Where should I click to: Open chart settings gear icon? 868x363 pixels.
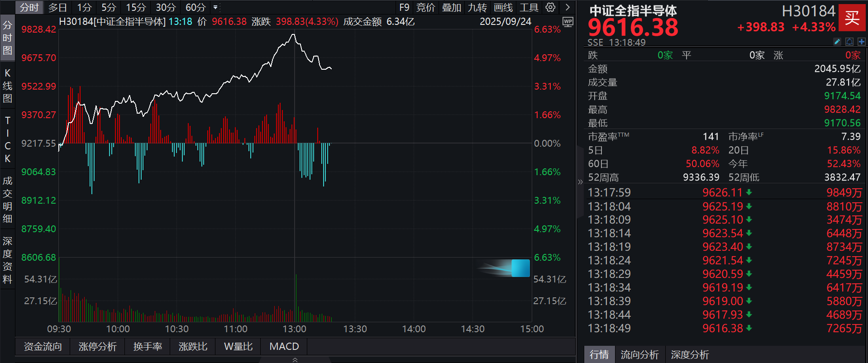coord(550,7)
